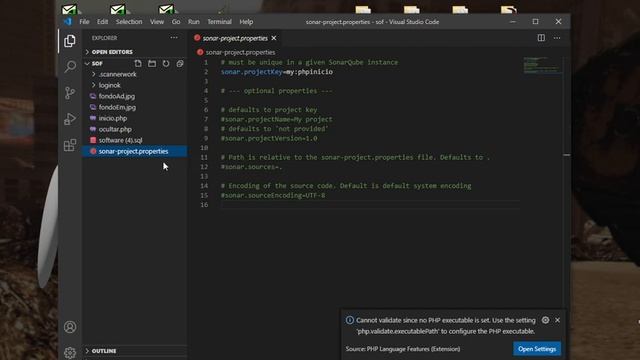Screen dimensions: 640x360
Task: Open the Selection menu
Action: tap(129, 22)
